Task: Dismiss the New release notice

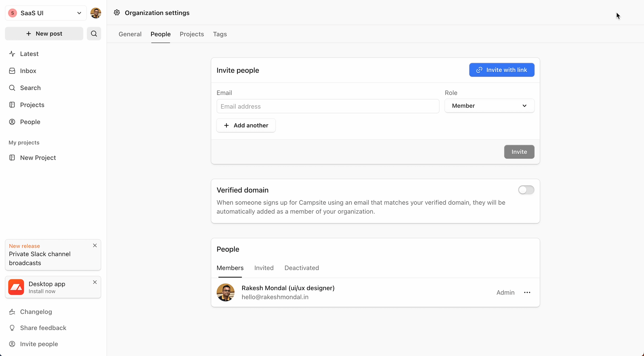Action: coord(95,245)
